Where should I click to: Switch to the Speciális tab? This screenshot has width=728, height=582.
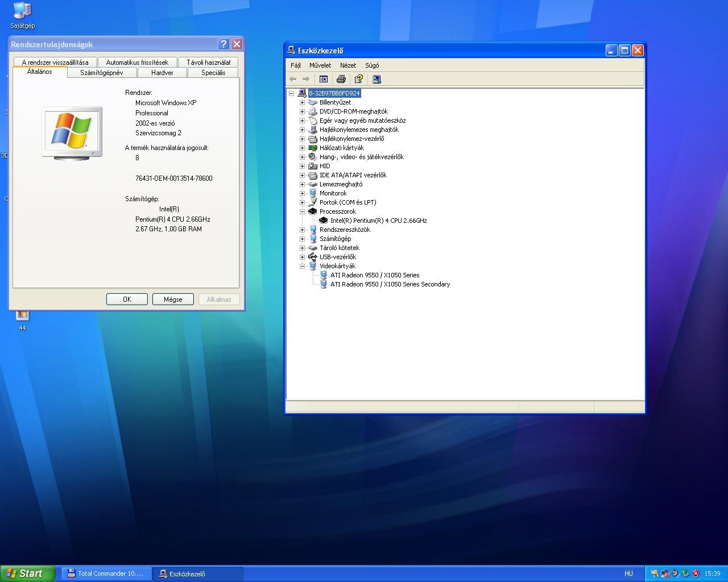click(x=213, y=73)
